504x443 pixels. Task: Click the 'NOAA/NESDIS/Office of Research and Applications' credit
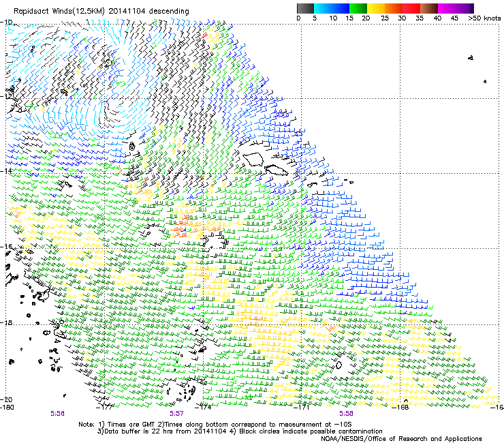point(401,438)
